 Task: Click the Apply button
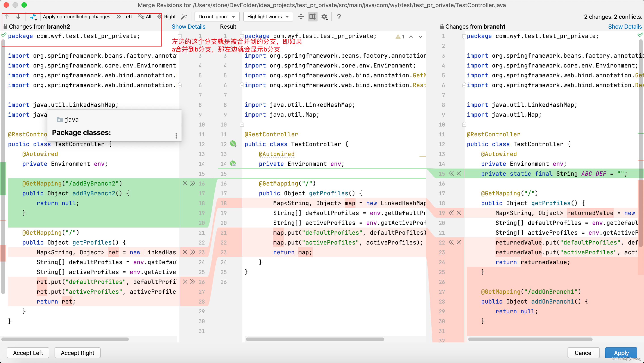[x=621, y=352]
